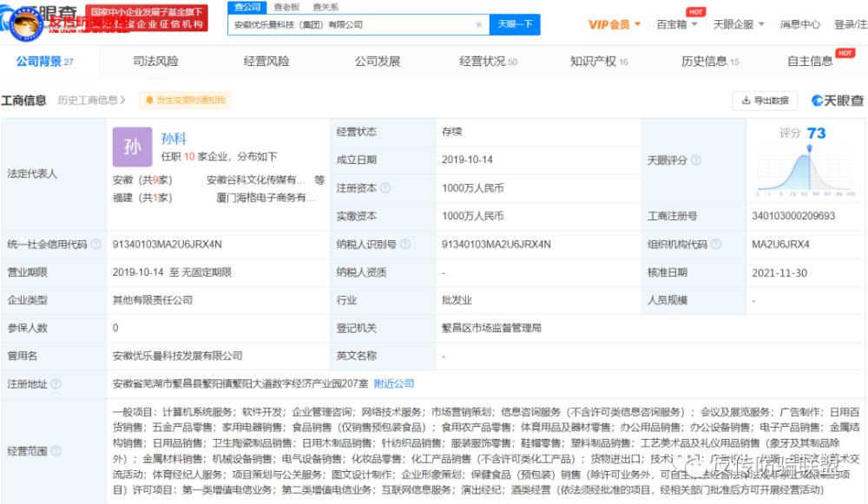Click the 附近公司 nearby companies link
Image resolution: width=868 pixels, height=504 pixels.
click(x=393, y=383)
